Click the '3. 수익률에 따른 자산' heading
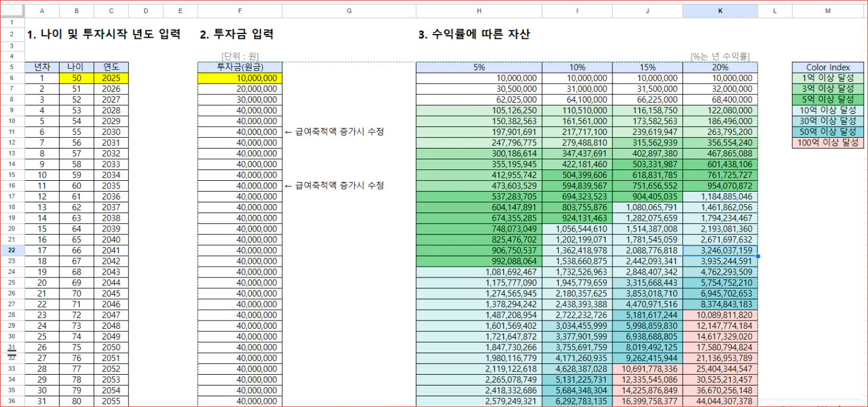868x407 pixels. tap(474, 35)
